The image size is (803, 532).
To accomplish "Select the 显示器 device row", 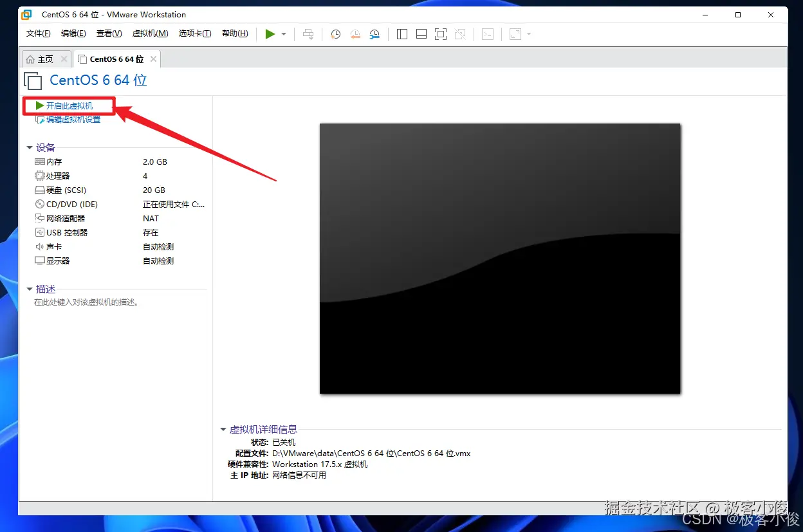I will [x=120, y=261].
